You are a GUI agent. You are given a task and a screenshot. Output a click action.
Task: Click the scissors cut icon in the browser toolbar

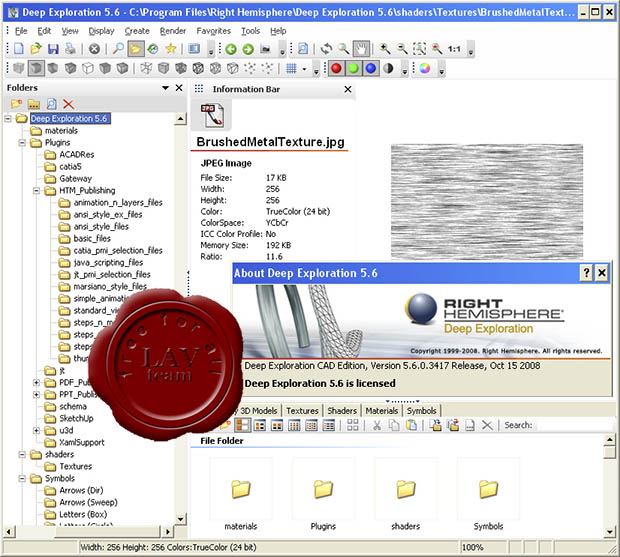pyautogui.click(x=377, y=425)
